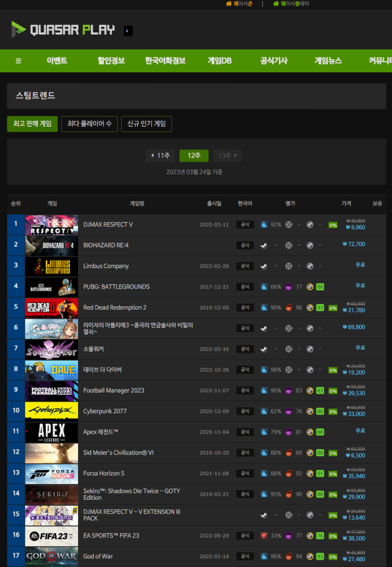The height and width of the screenshot is (567, 392).
Task: Open Apex 레전드 thumbnail image
Action: [51, 432]
